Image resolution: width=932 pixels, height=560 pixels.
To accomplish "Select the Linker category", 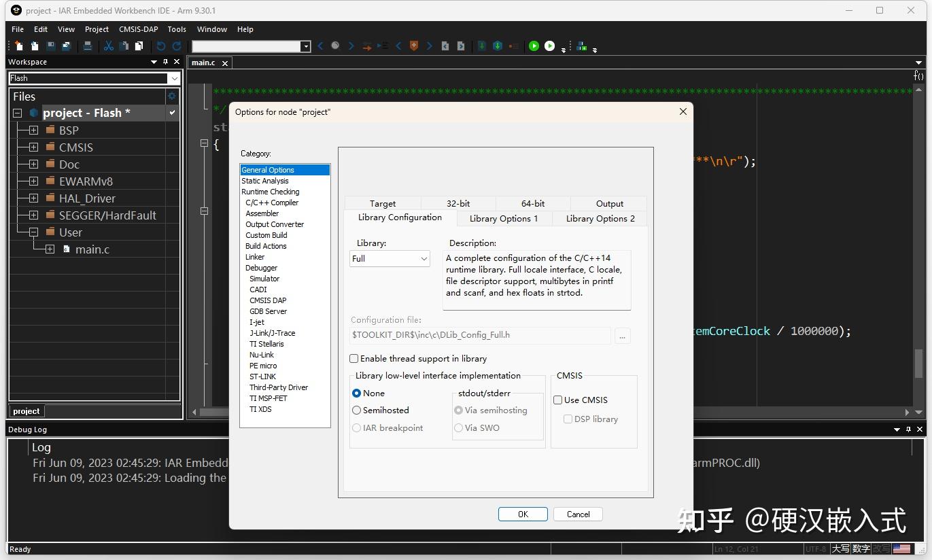I will [x=255, y=257].
